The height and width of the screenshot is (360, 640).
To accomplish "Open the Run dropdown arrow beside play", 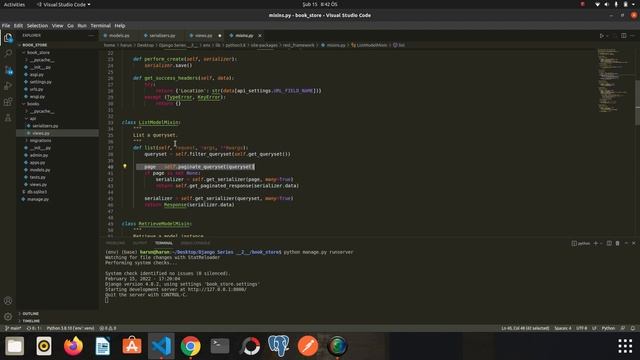I will click(x=608, y=36).
